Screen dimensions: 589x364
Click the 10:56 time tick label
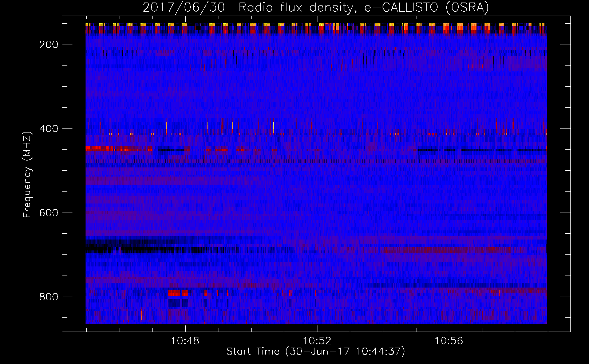click(449, 341)
